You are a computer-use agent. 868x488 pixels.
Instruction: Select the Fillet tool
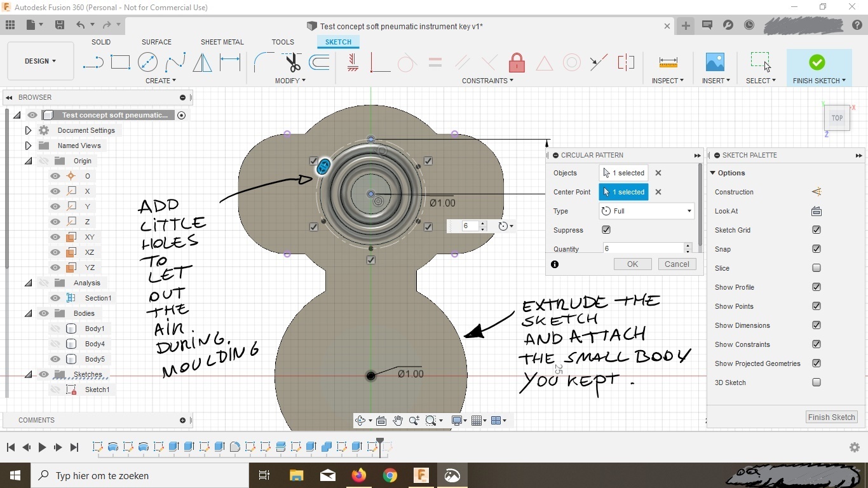[x=264, y=62]
